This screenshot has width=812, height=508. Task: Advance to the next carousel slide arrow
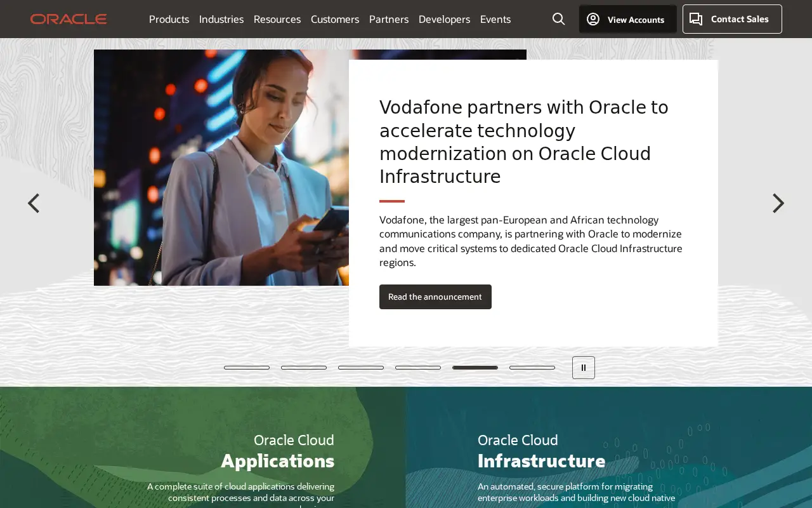click(778, 203)
